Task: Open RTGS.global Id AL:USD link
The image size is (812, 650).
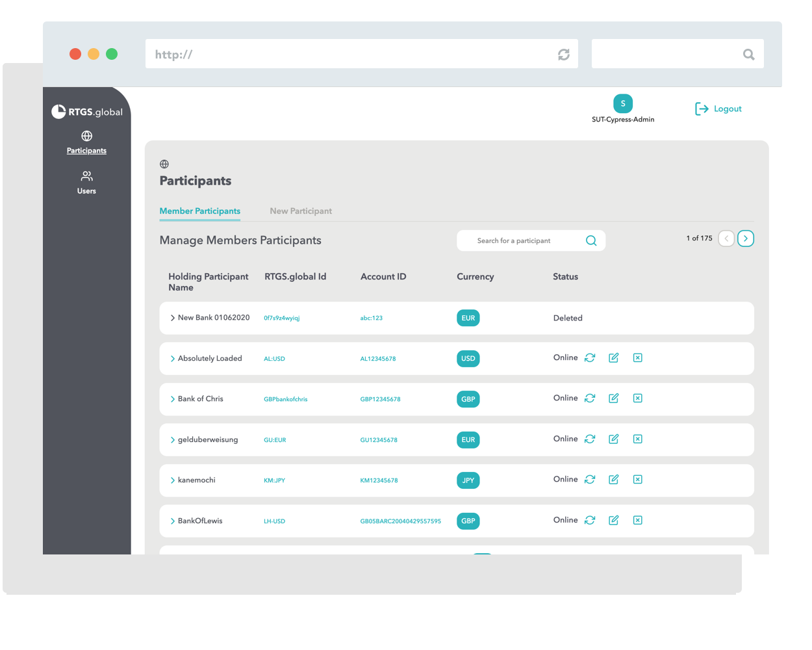Action: [x=274, y=359]
